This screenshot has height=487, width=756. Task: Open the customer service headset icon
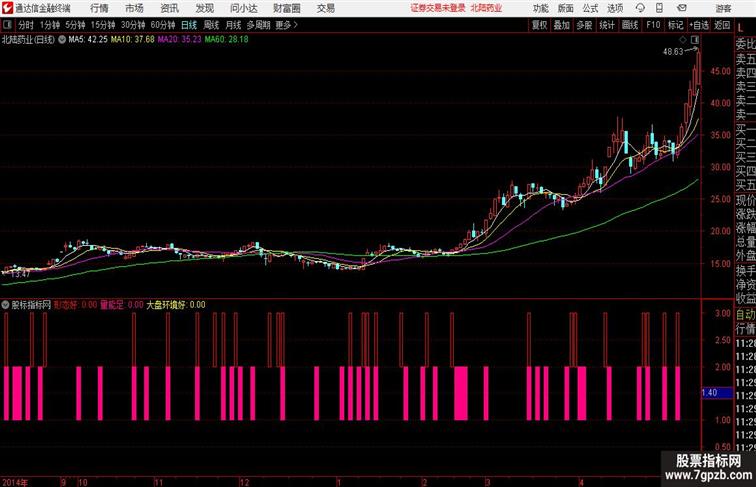click(x=640, y=8)
